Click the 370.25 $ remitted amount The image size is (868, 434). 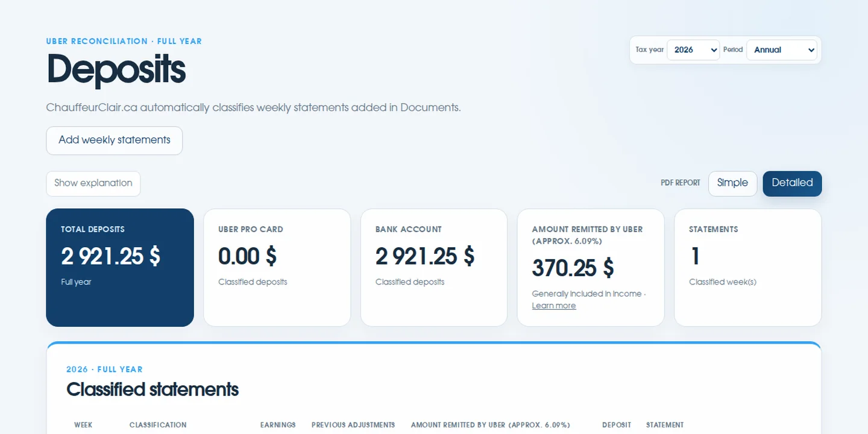tap(573, 268)
